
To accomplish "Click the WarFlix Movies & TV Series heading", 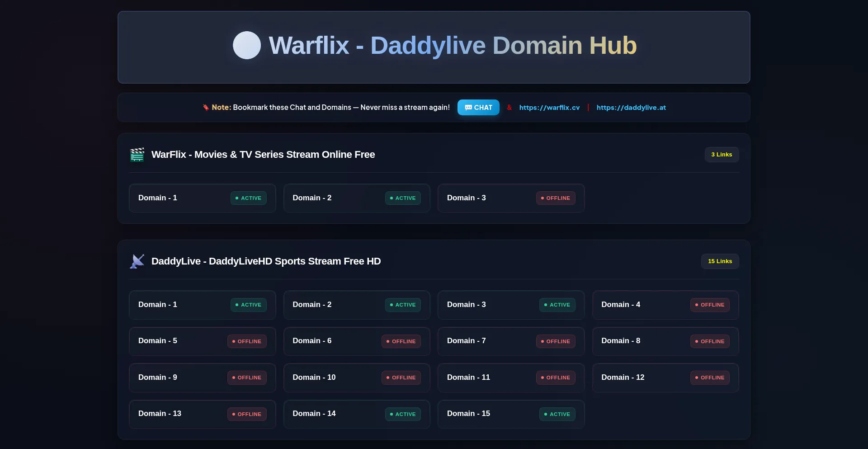I will tap(263, 155).
